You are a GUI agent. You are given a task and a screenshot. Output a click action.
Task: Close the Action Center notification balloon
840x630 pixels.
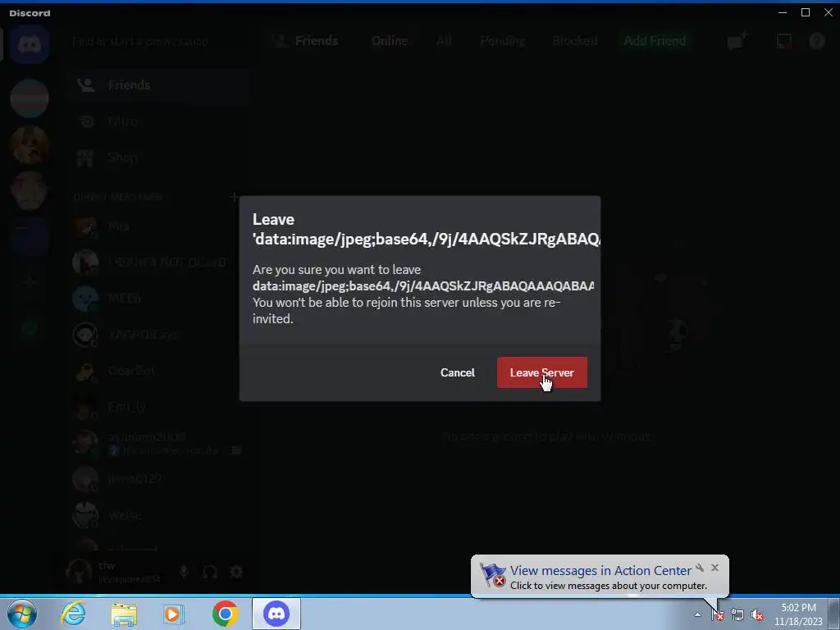pos(714,568)
